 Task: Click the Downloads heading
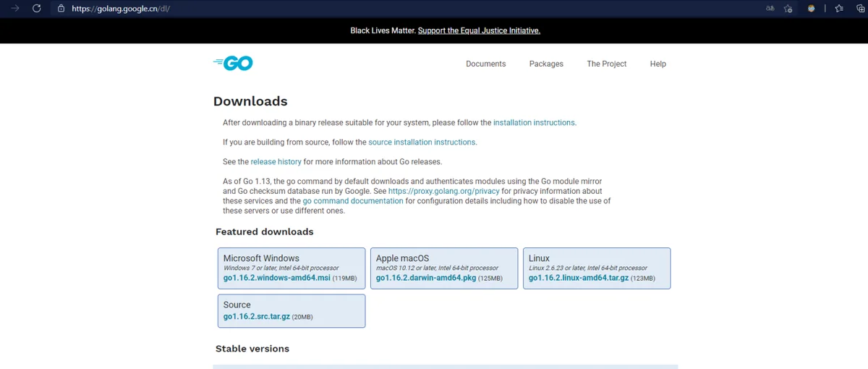(x=250, y=101)
